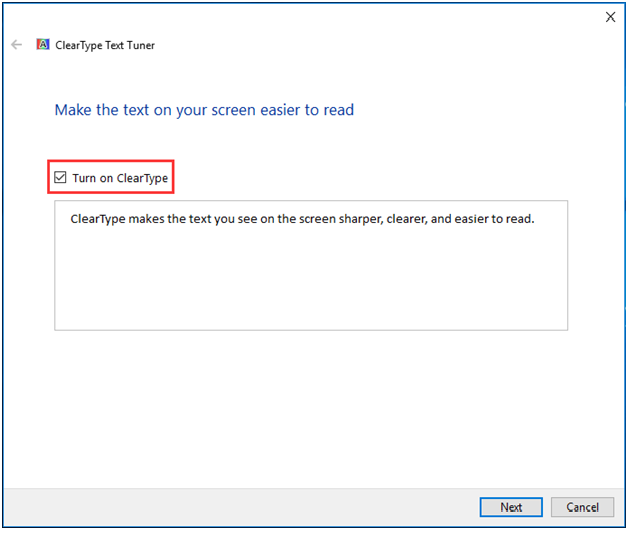
Task: Click the 'Make the text on your screen easier to read' heading
Action: click(x=204, y=110)
